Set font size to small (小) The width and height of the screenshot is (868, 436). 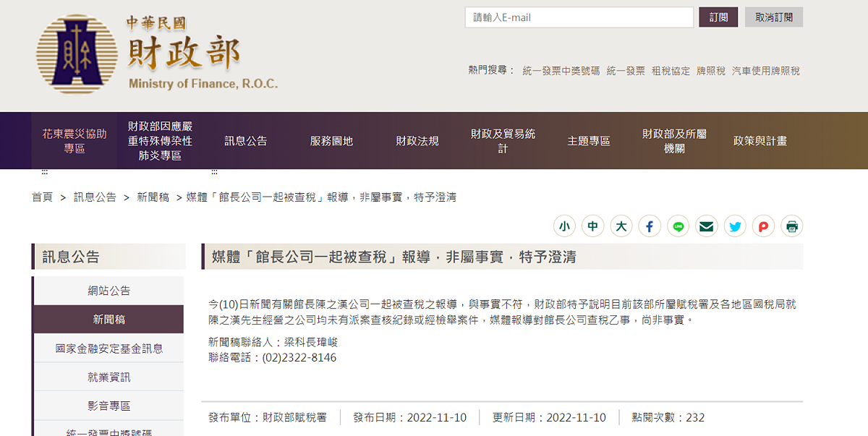pyautogui.click(x=564, y=226)
